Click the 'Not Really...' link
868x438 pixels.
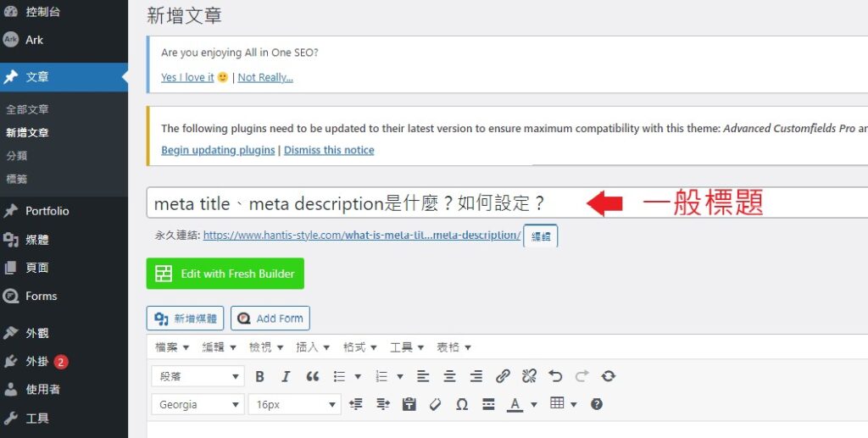point(265,77)
